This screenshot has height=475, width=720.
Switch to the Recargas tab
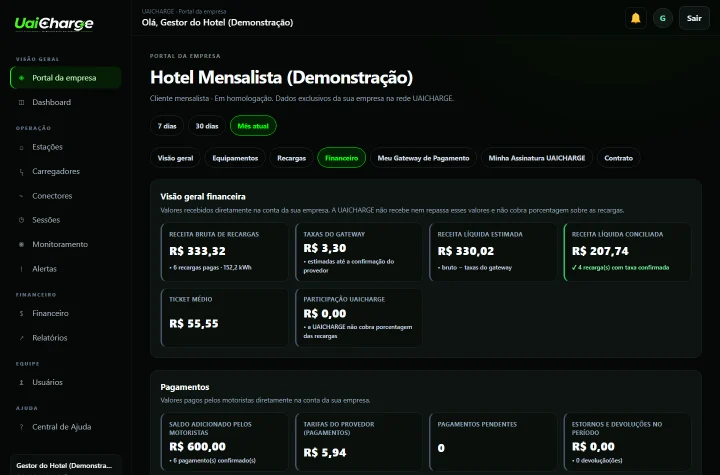point(291,158)
